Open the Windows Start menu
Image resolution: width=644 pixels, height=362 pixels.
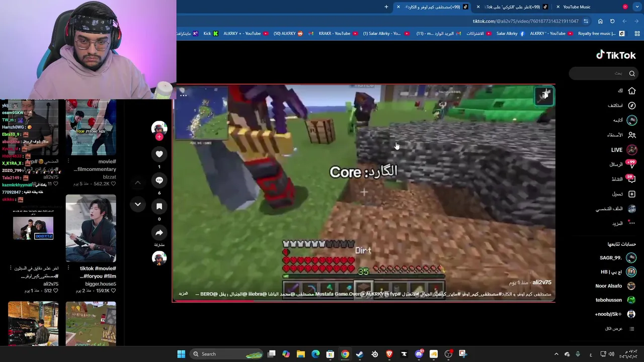(x=181, y=354)
